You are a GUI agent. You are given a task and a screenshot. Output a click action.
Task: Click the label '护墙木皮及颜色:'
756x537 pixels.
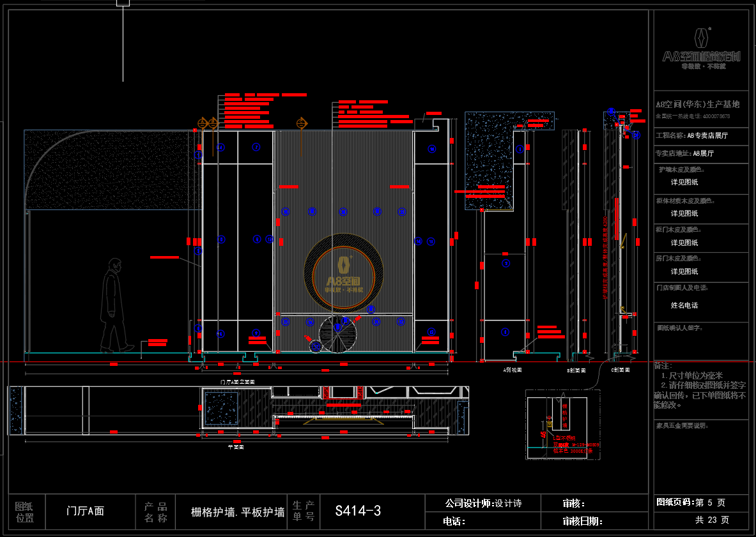(x=681, y=169)
